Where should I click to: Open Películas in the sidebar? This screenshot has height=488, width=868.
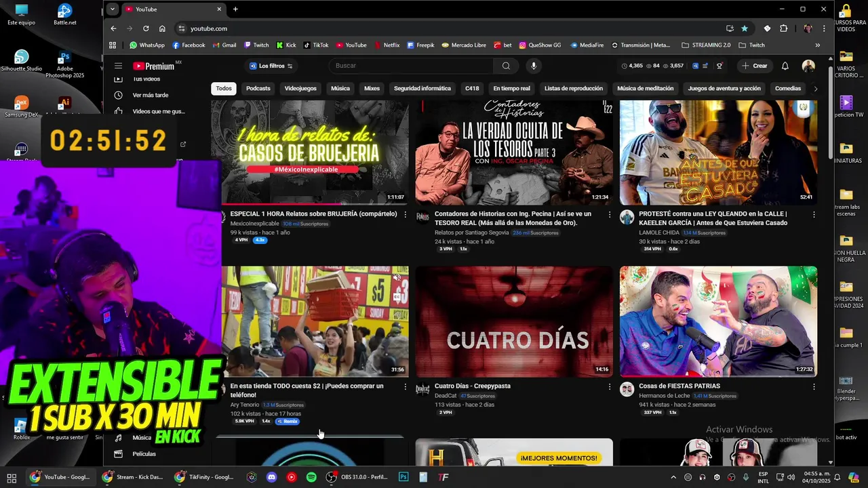144,453
